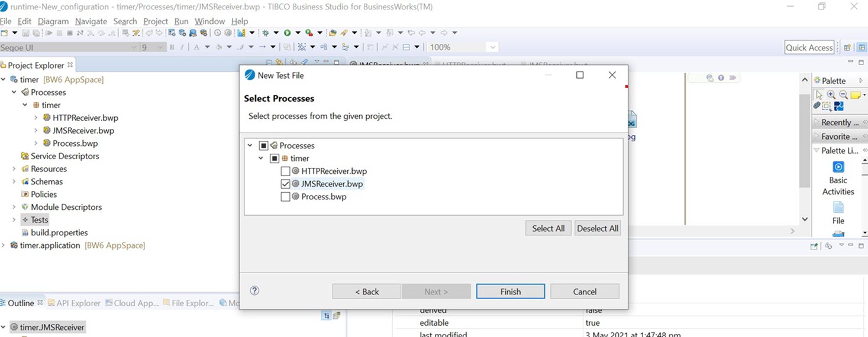Click the Select All diagram toolbar icon

(x=302, y=47)
